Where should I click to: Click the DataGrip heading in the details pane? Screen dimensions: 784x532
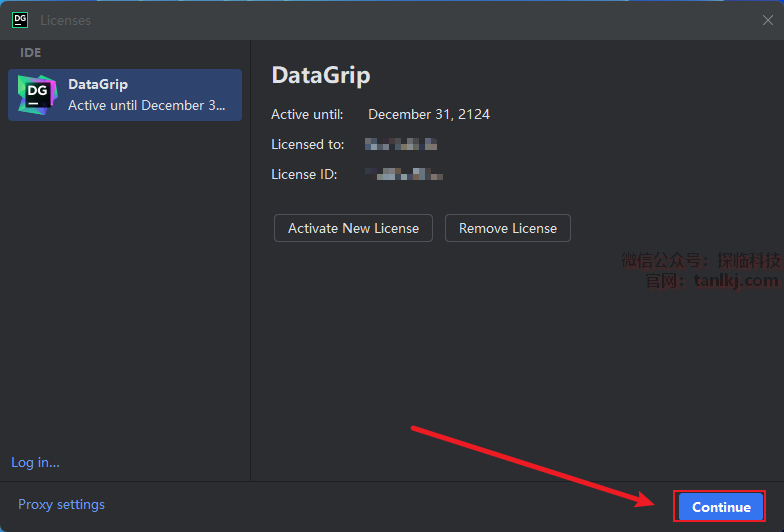click(320, 75)
